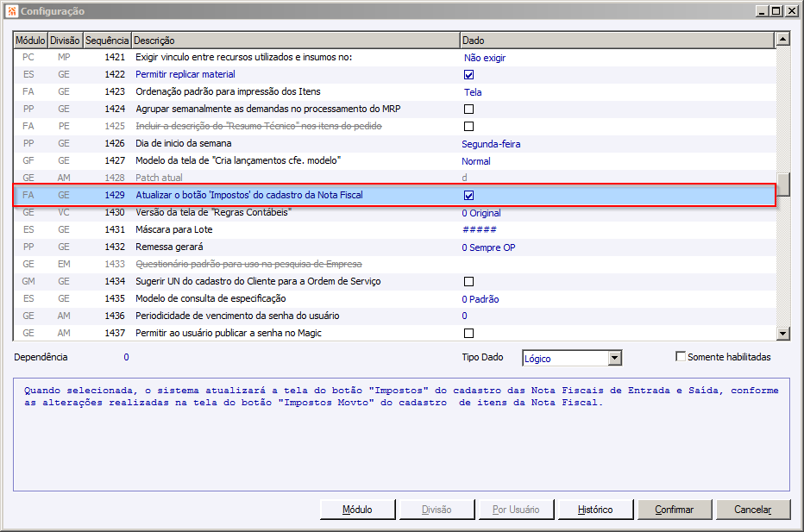The width and height of the screenshot is (804, 532).
Task: Sort by Sequência column header
Action: click(x=107, y=40)
